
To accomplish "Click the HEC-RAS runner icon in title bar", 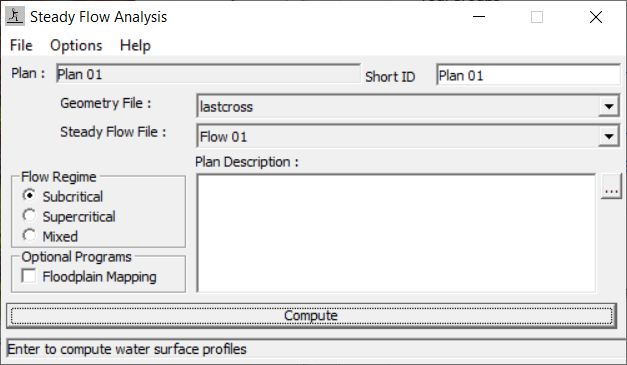I will [15, 17].
